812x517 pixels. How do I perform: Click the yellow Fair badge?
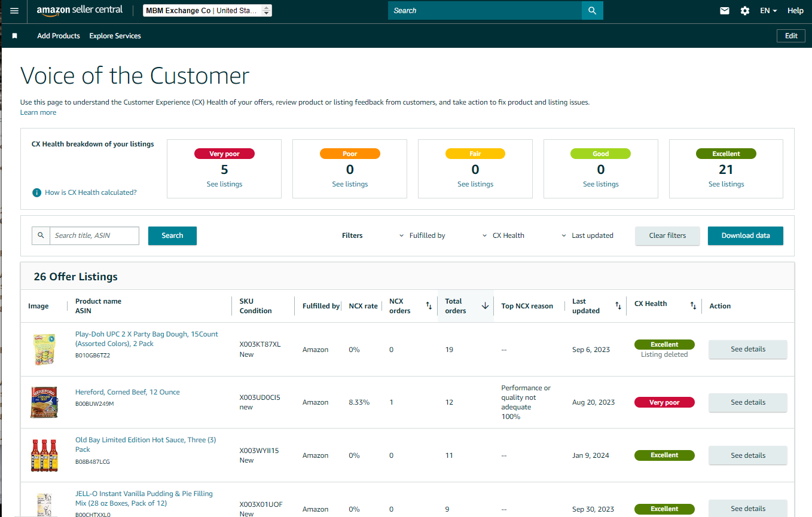[x=475, y=154]
